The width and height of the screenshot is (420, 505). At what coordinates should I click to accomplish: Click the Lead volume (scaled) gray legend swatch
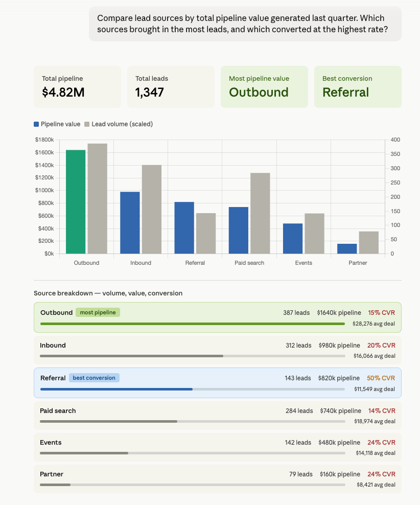(x=87, y=124)
